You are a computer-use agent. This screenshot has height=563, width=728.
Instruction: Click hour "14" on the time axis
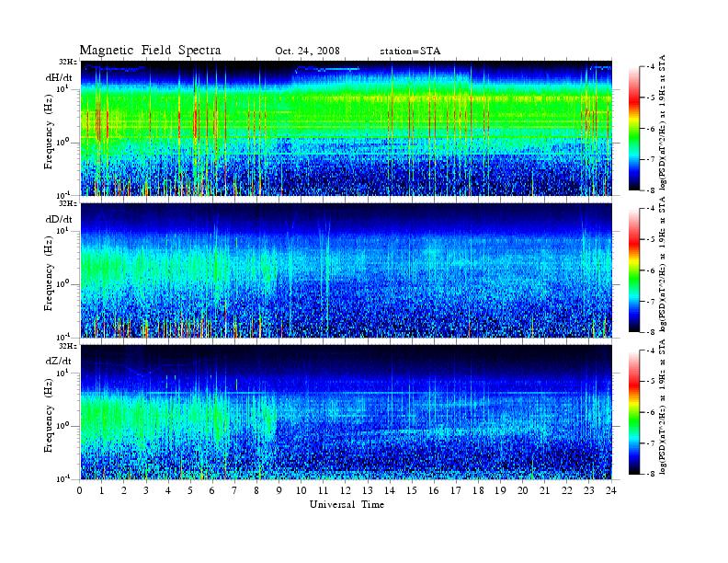tap(390, 491)
